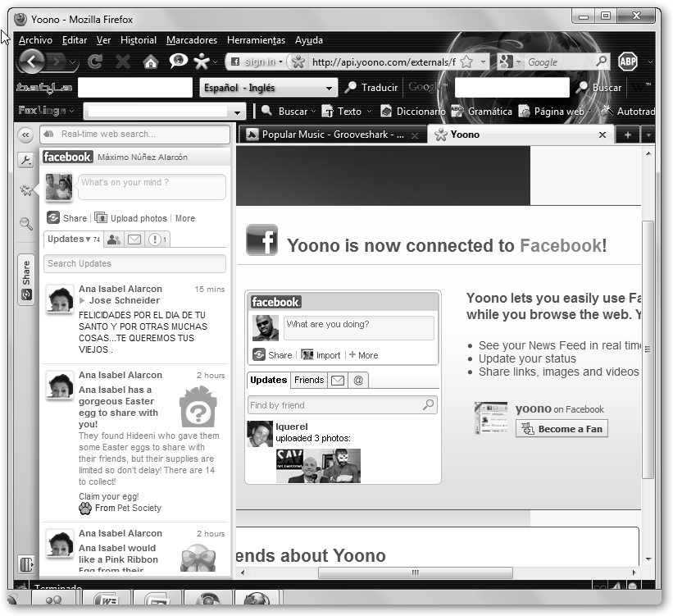Click the Adblock Plus ABP icon

click(x=628, y=62)
